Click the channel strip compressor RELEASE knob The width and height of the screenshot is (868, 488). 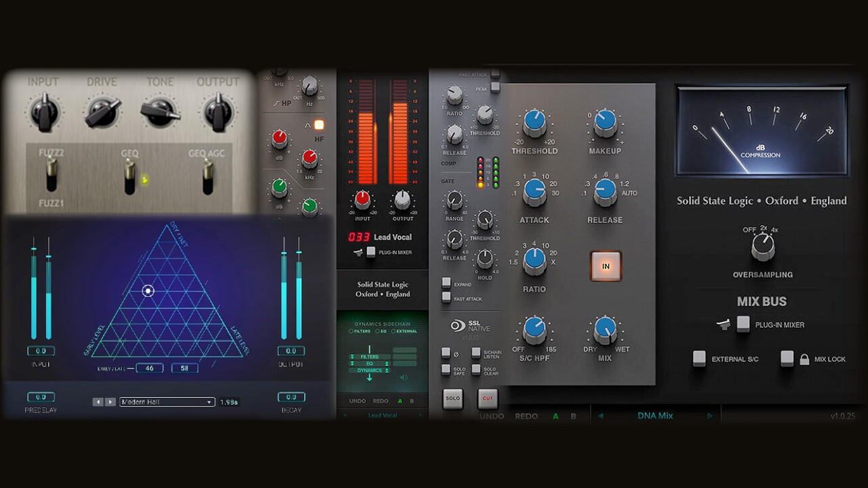[x=453, y=136]
